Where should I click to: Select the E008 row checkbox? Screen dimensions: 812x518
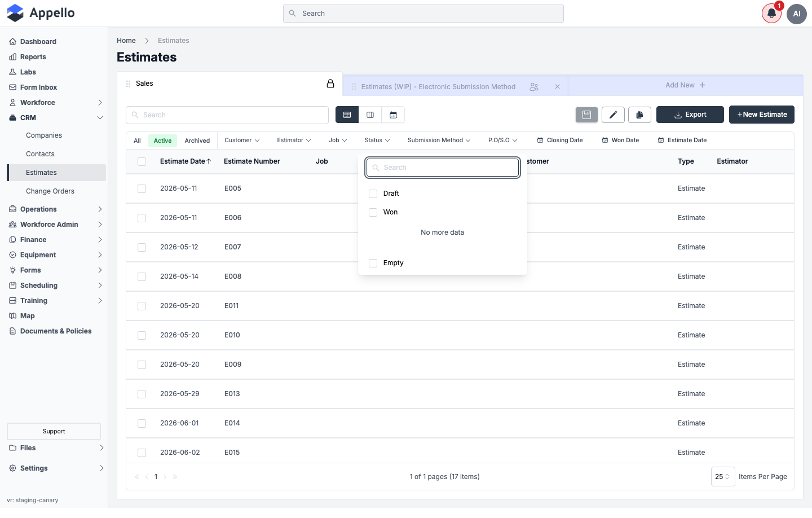coord(142,276)
